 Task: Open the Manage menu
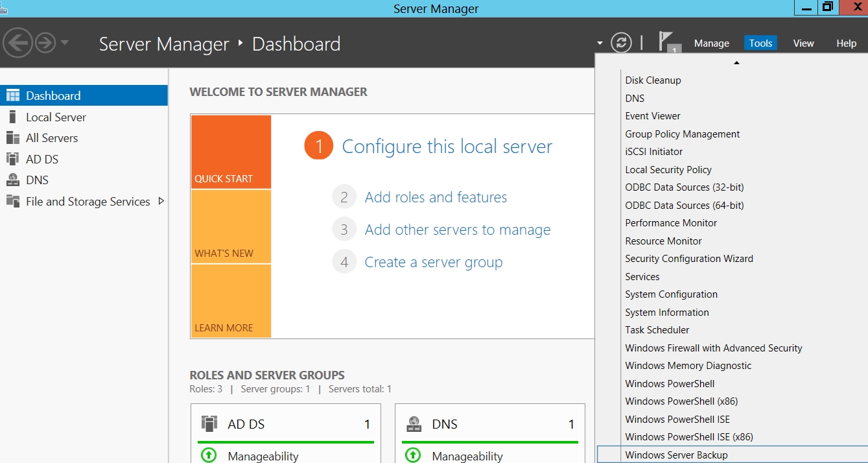[711, 43]
